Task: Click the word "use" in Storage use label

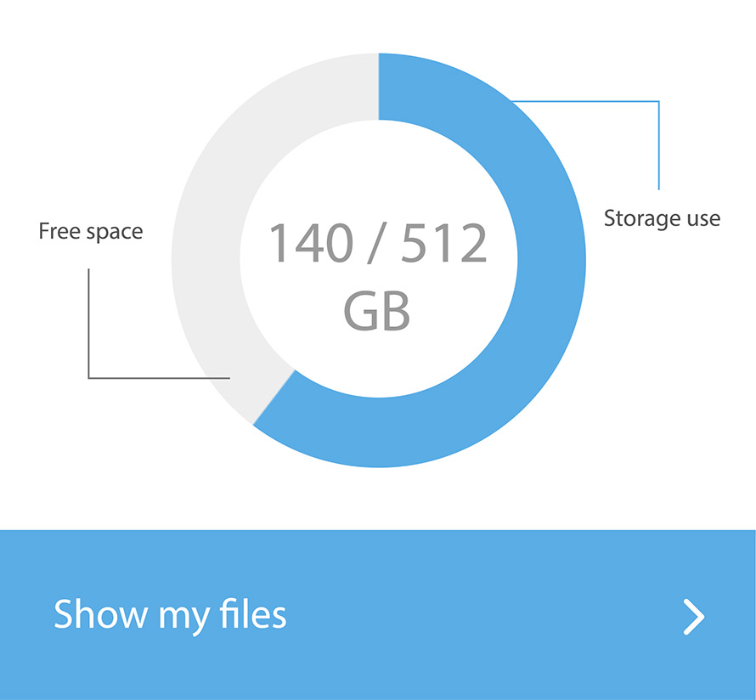Action: pos(704,219)
